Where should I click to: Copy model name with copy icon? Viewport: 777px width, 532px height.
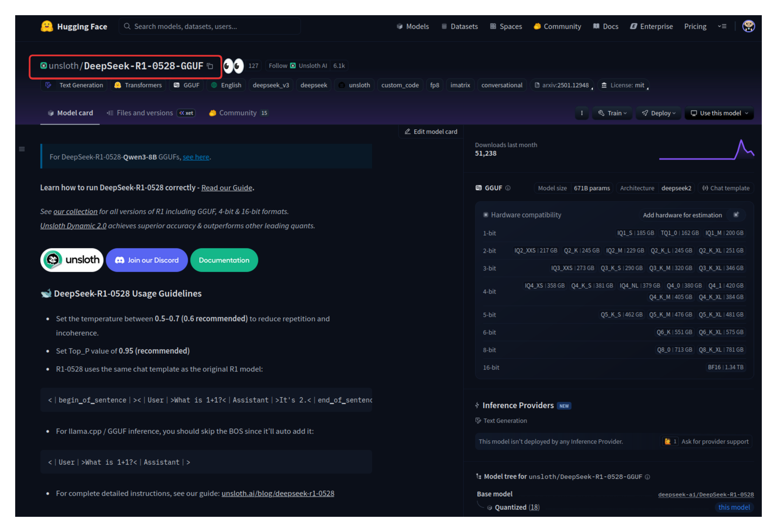click(210, 66)
